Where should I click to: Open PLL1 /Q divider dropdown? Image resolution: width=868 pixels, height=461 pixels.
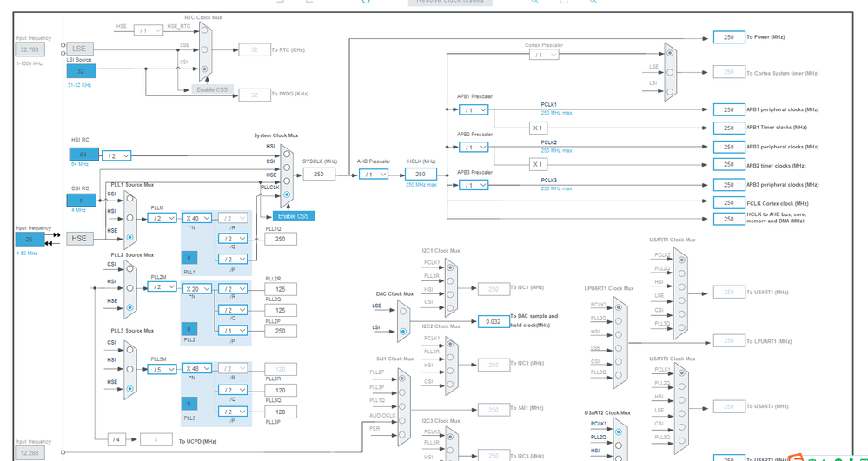[233, 239]
